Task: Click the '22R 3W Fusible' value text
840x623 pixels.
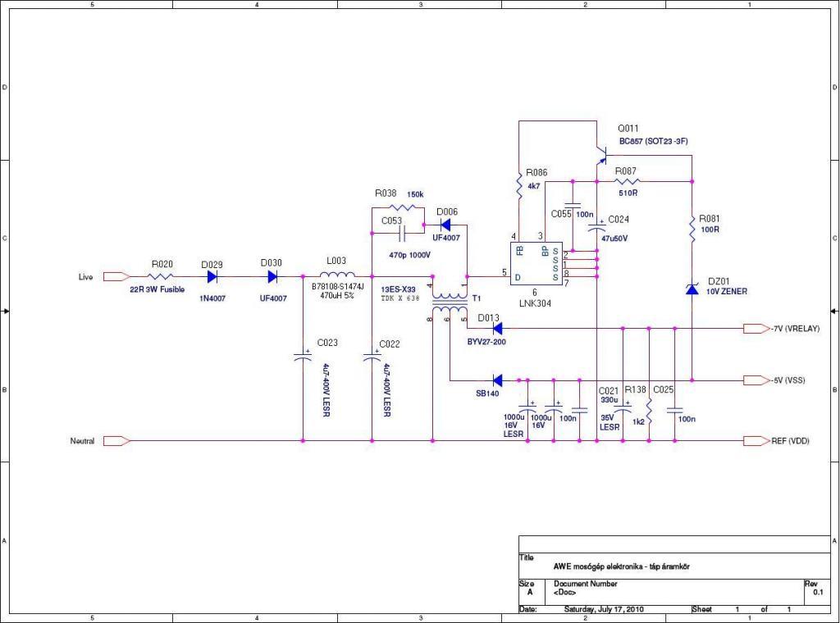Action: click(157, 289)
